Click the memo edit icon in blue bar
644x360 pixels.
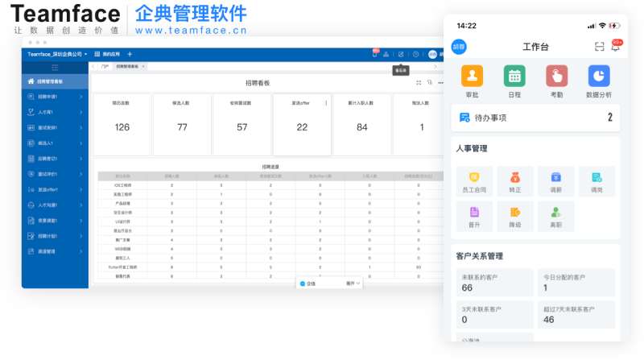click(401, 54)
